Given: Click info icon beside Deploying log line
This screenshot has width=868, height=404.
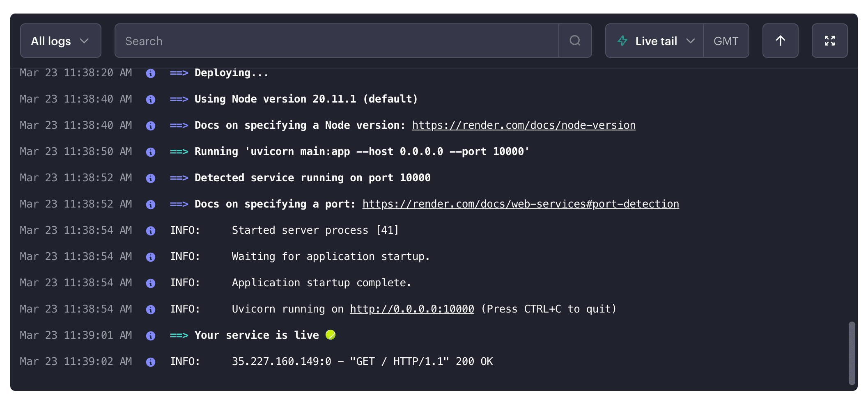Looking at the screenshot, I should 151,73.
